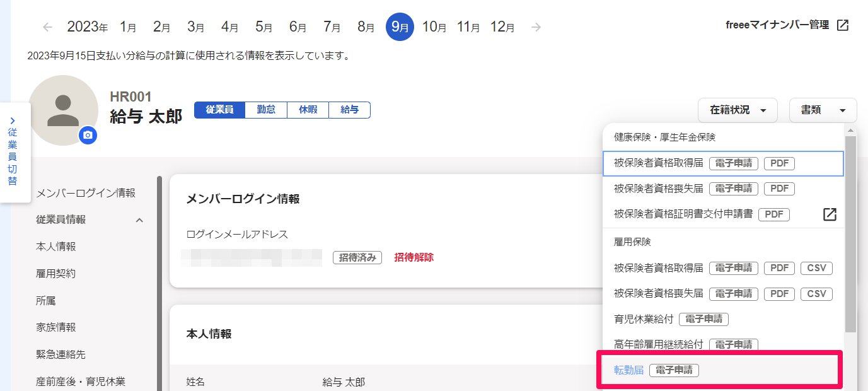Open 産前産後・育児休業 in the sidebar
Screen dimensions: 868x391
click(81, 382)
